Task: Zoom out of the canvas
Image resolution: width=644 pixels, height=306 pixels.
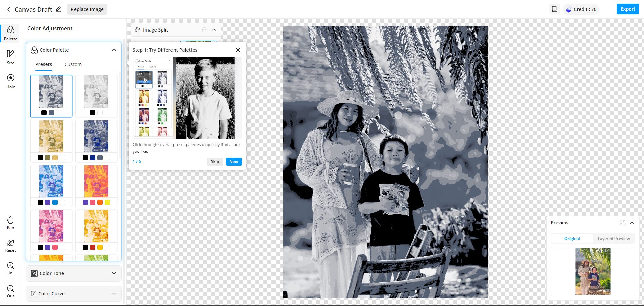Action: [x=11, y=291]
